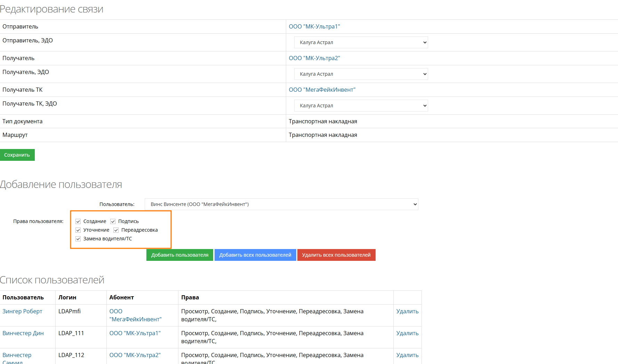Open the ООО "МК-Ультра2" recipient link
618x364 pixels.
point(314,58)
